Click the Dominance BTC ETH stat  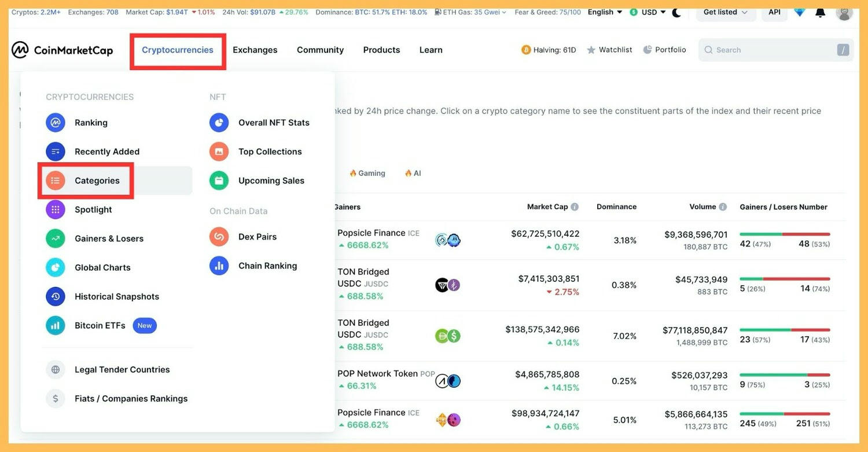pyautogui.click(x=372, y=12)
